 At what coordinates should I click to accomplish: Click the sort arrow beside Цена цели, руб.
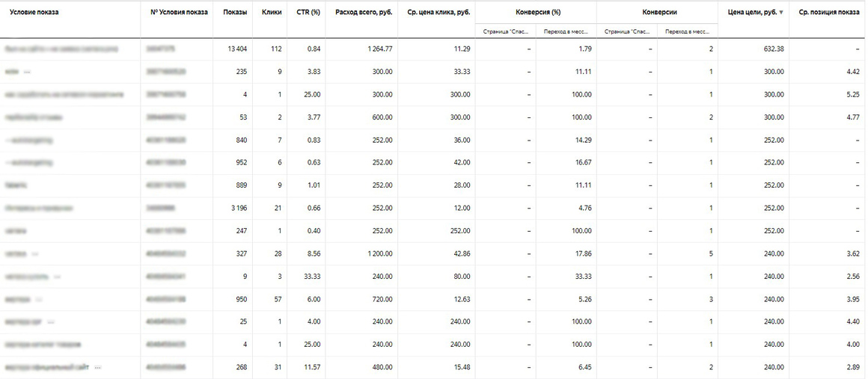pos(781,13)
